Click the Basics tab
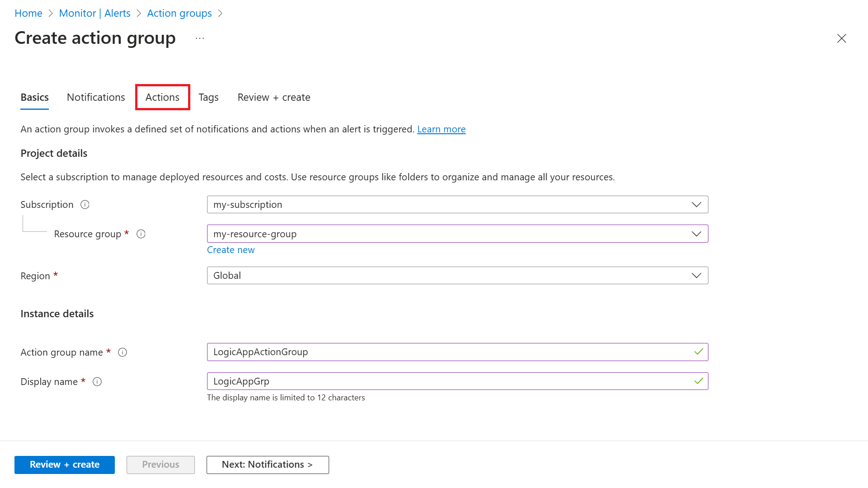Image resolution: width=868 pixels, height=488 pixels. tap(34, 97)
